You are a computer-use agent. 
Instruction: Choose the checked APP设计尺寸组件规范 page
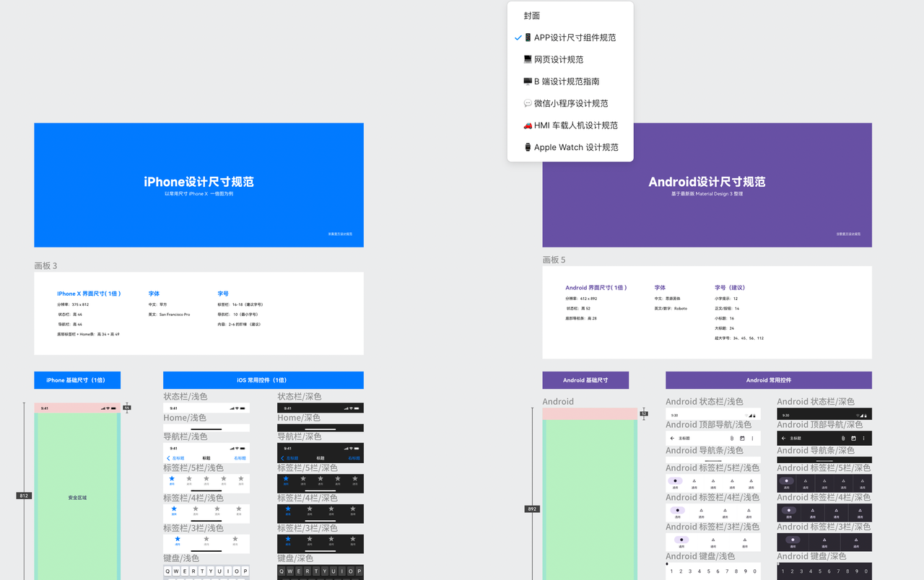(570, 38)
